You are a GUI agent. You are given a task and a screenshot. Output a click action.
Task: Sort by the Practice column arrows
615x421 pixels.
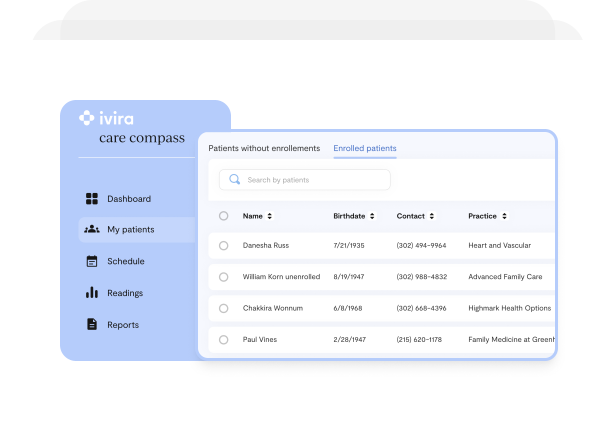(504, 216)
